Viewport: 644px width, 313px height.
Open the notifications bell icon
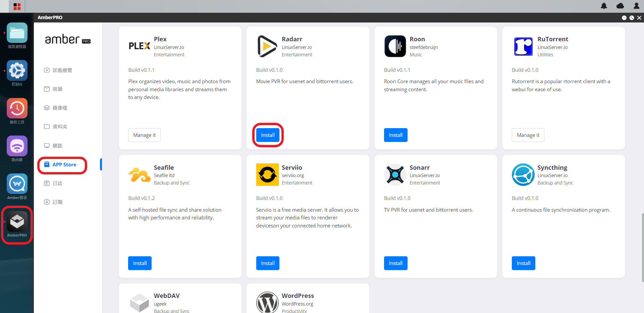pos(604,6)
